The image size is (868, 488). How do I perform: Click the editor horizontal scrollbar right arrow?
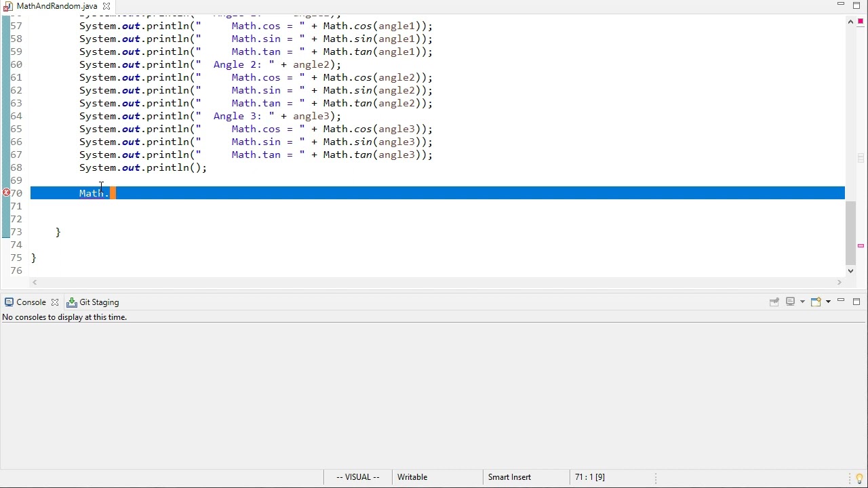840,282
